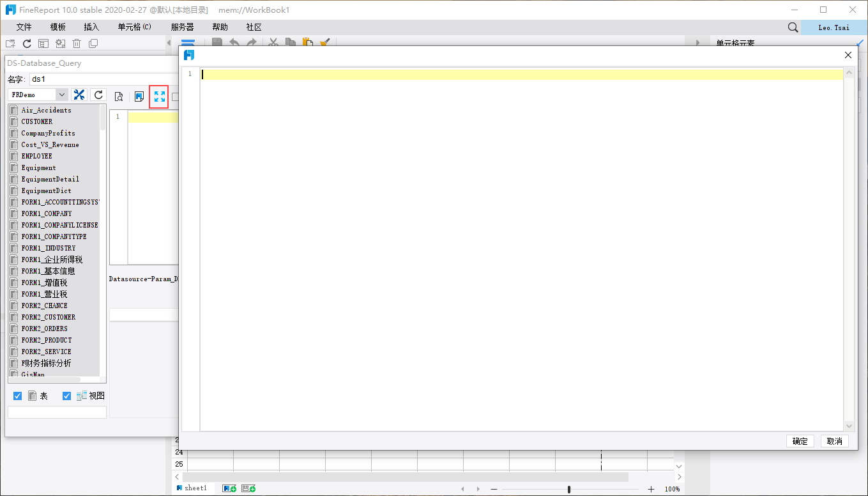The image size is (868, 496).
Task: Click the 确定 button in editor dialog
Action: pyautogui.click(x=800, y=441)
